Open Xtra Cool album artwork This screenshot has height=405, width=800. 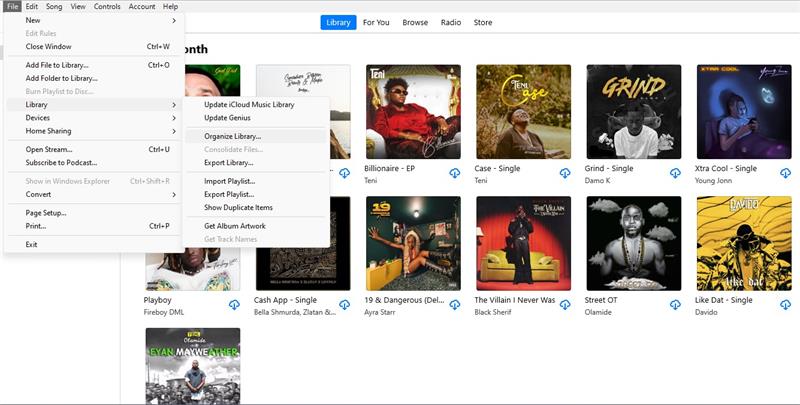pyautogui.click(x=744, y=112)
